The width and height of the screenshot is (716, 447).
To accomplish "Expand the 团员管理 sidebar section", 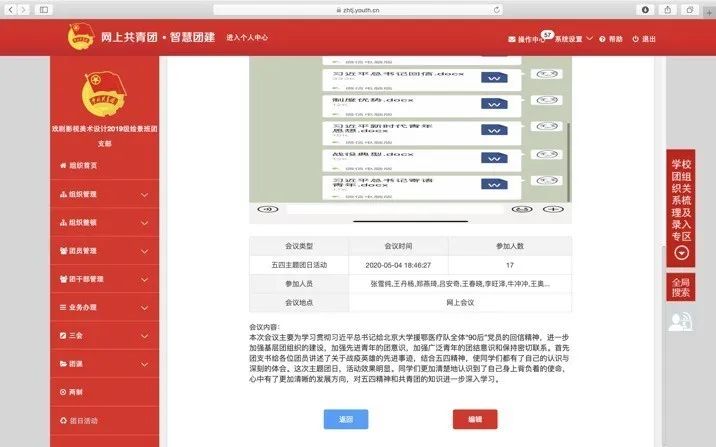I will pos(80,250).
